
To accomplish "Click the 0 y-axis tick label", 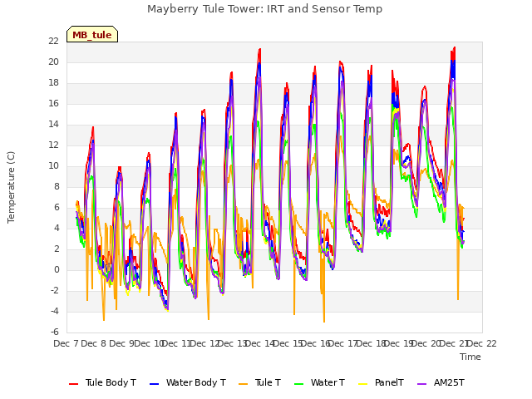I will point(57,269).
